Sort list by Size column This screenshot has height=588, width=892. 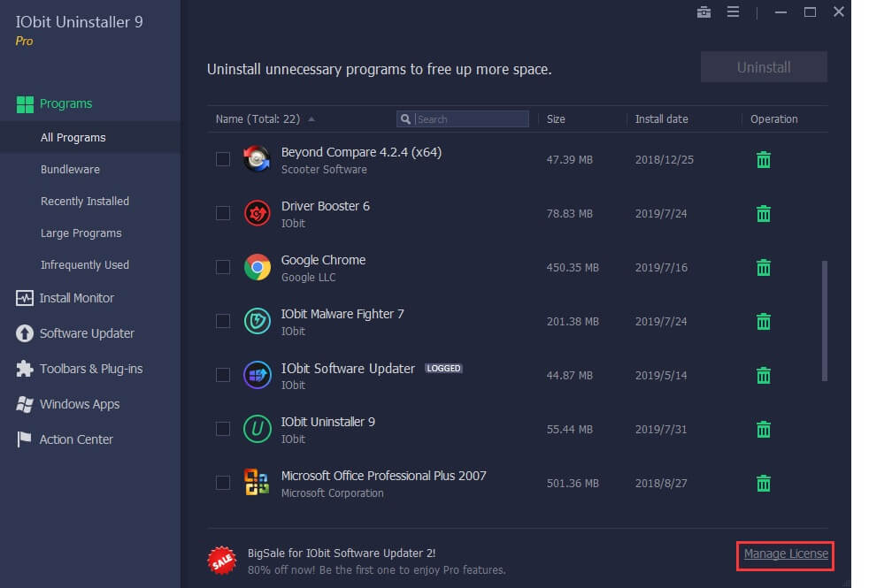[x=556, y=119]
